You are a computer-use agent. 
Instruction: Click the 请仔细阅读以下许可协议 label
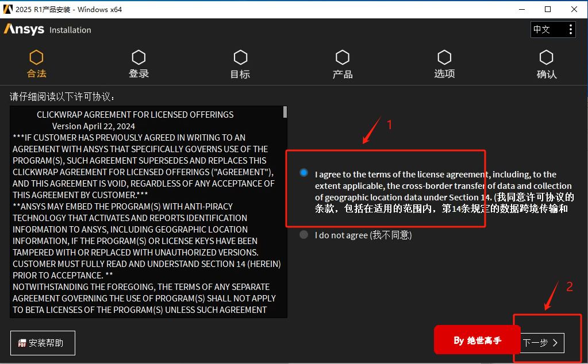tap(62, 97)
